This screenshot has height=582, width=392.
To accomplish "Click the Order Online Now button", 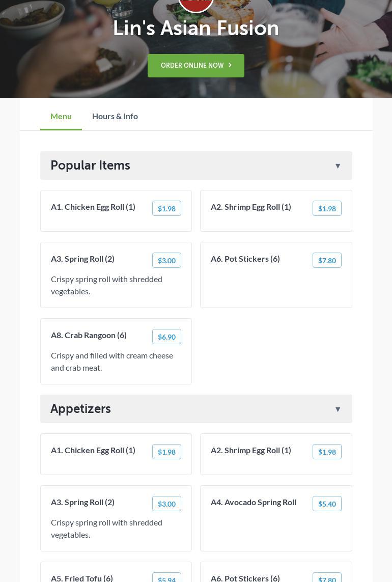I will (196, 66).
